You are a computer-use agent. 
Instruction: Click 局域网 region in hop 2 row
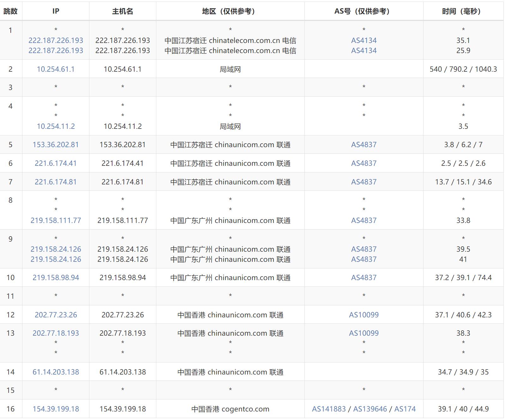pos(230,69)
